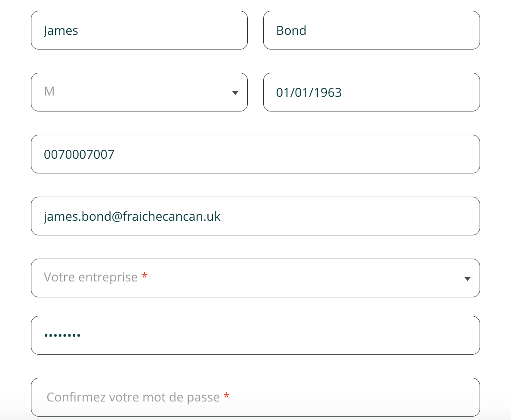Click the Votre entreprise placeholder text
This screenshot has height=420, width=511.
[91, 277]
